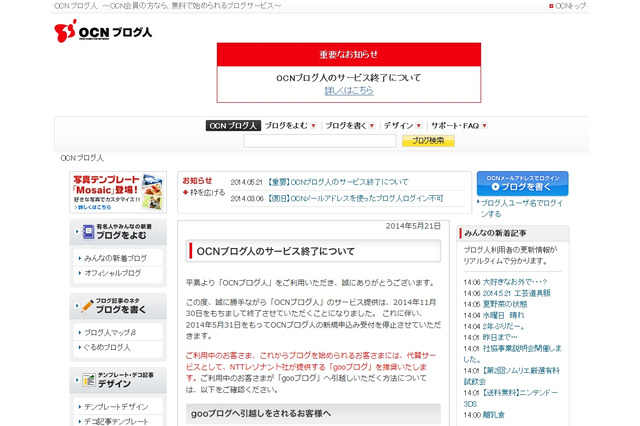Open article 離乳食
640x426 pixels.
click(x=494, y=415)
